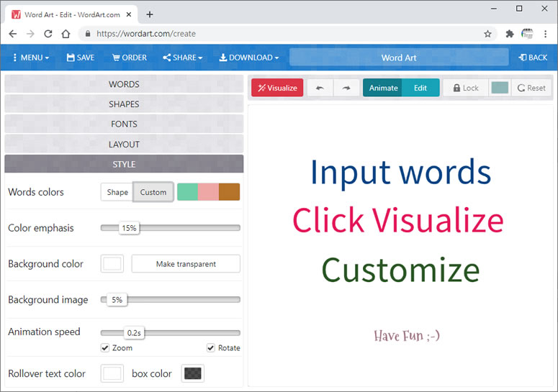Go forward in the browser

pyautogui.click(x=31, y=34)
